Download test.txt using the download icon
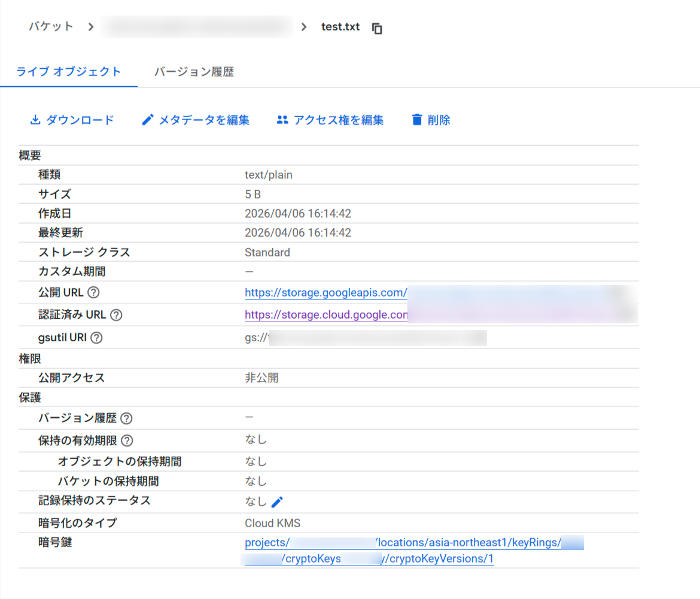 [x=34, y=120]
